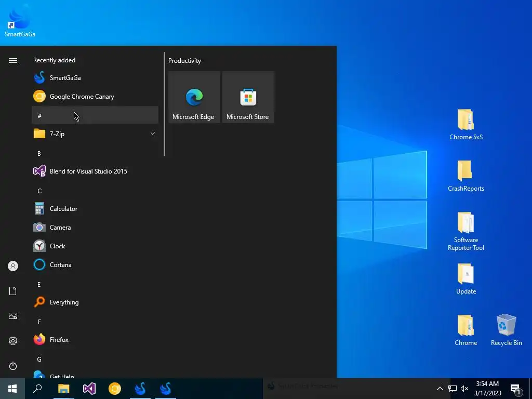This screenshot has height=399, width=532.
Task: Select Update desktop folder
Action: [466, 279]
